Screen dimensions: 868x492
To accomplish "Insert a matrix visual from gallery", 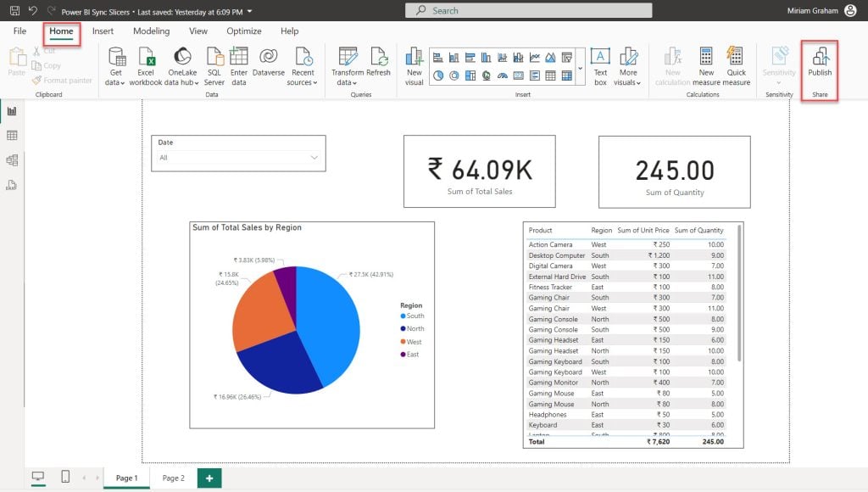I will (x=567, y=75).
